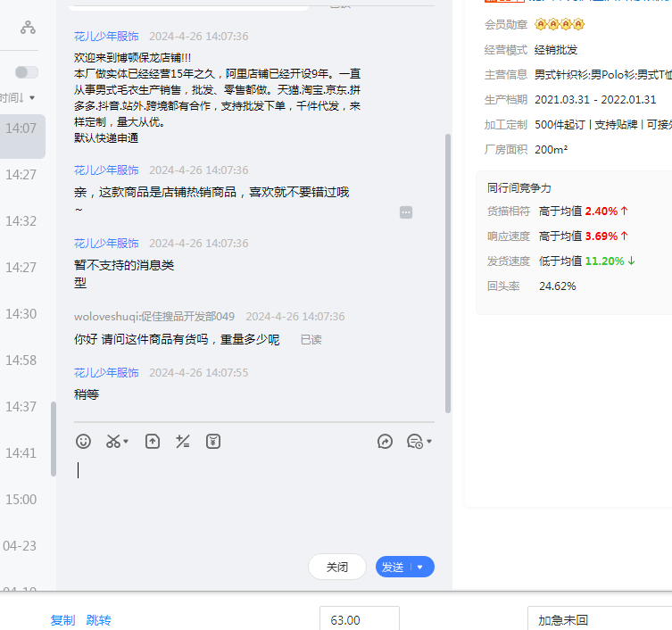This screenshot has width=672, height=630.
Task: Click the 发送 send button
Action: click(x=393, y=567)
